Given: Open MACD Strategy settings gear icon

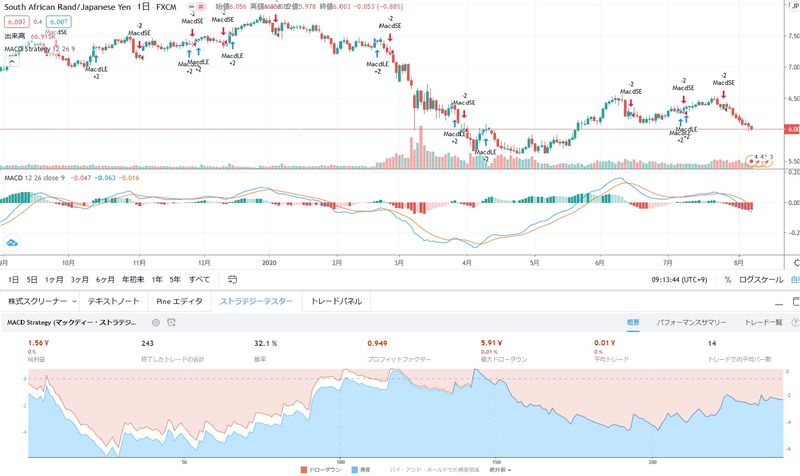Looking at the screenshot, I should [x=155, y=323].
